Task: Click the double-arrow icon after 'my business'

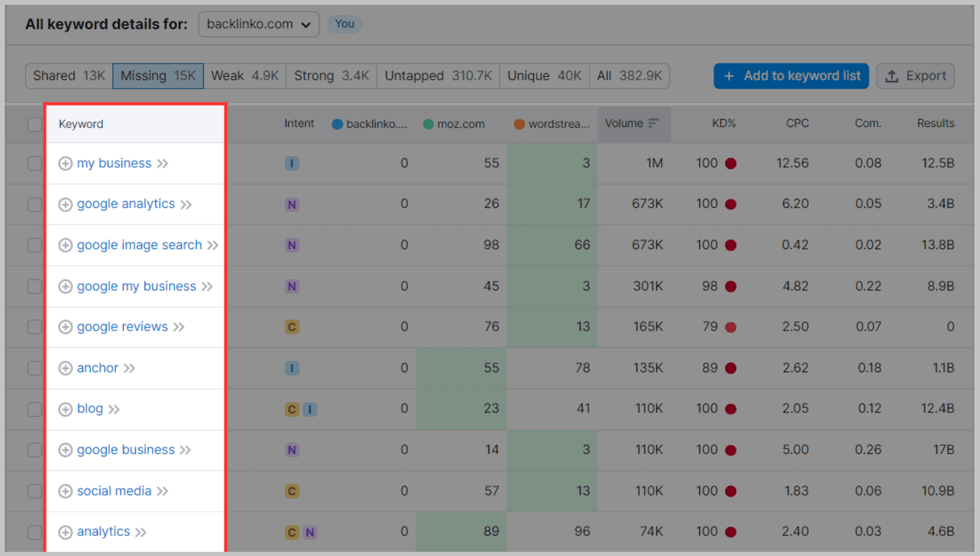Action: (162, 163)
